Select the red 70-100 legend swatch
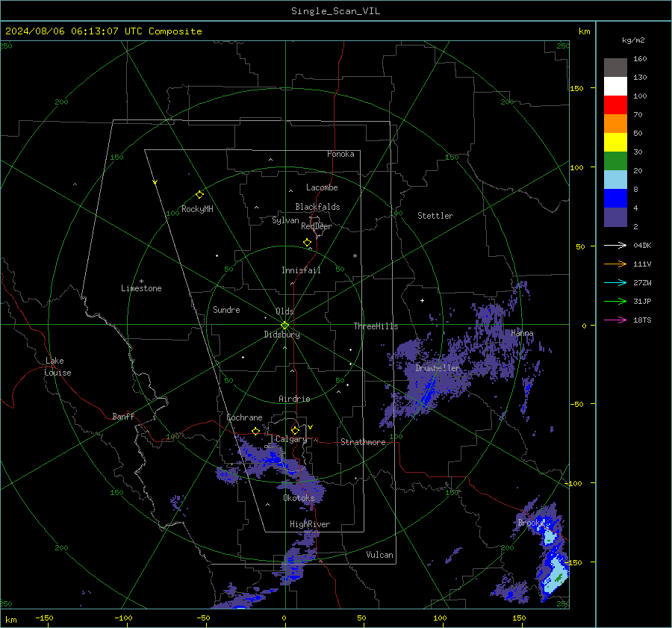Viewport: 672px width, 628px height. point(615,105)
